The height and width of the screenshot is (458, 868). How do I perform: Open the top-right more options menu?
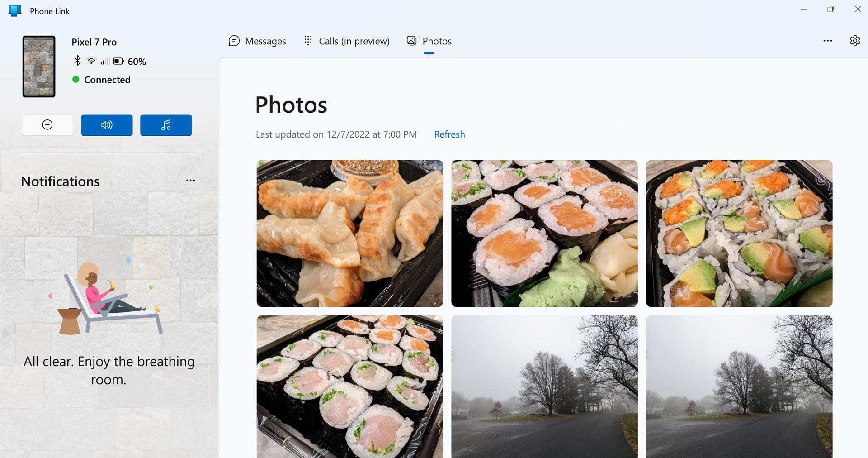tap(827, 41)
